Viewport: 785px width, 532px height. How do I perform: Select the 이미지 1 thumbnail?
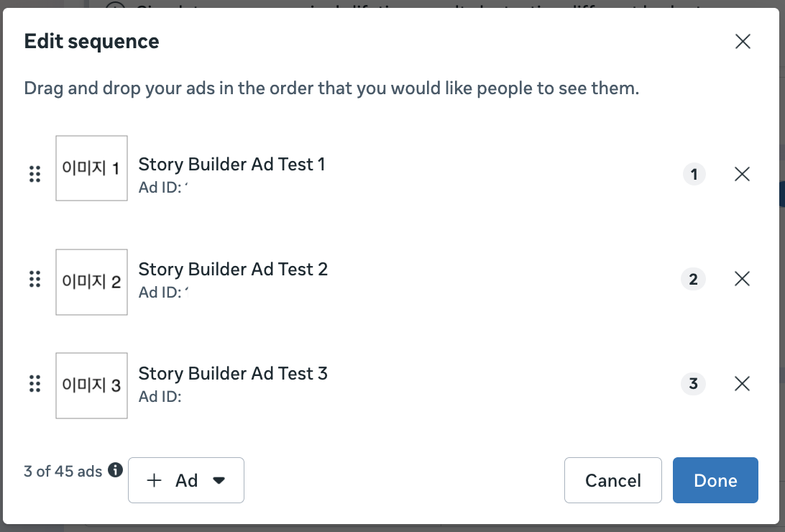click(91, 169)
